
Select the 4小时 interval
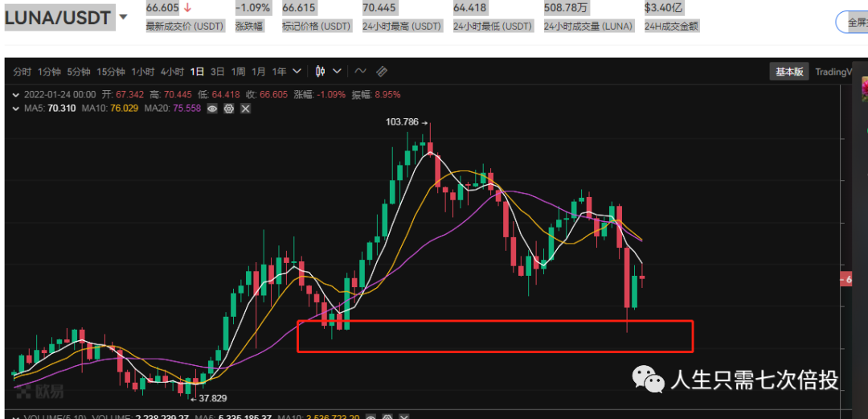click(x=172, y=72)
